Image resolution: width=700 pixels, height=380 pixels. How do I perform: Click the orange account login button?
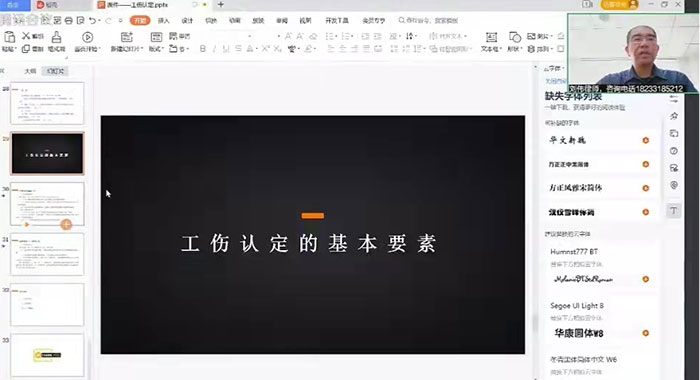point(620,4)
